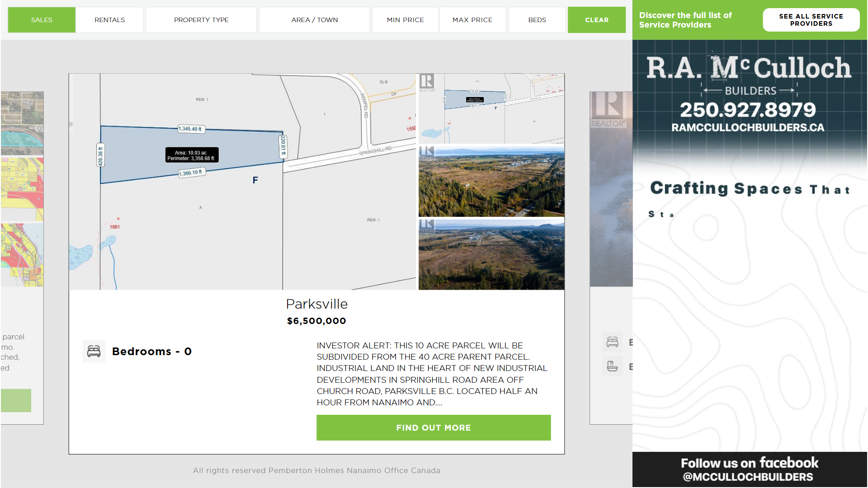This screenshot has height=488, width=868.
Task: Click the REALTOR logo on top thumbnail
Action: [x=426, y=83]
